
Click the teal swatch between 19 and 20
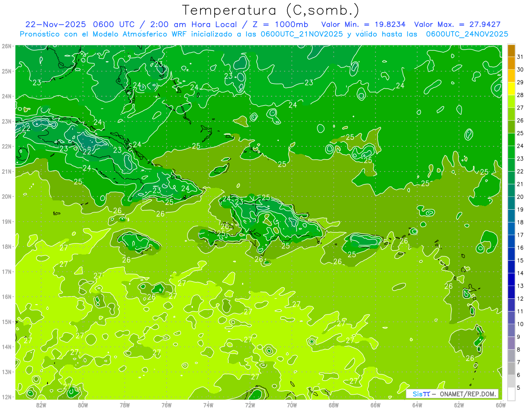[511, 203]
